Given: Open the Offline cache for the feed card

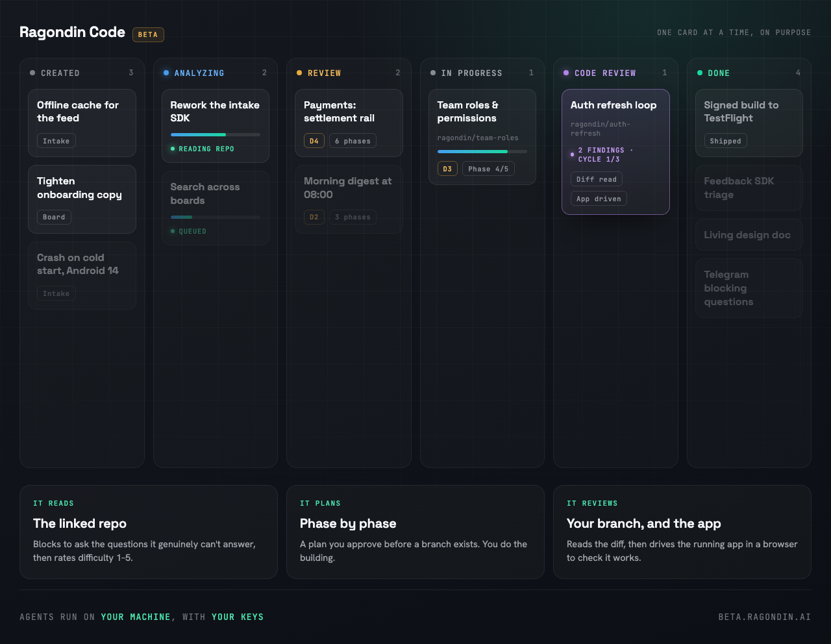Looking at the screenshot, I should click(x=82, y=123).
